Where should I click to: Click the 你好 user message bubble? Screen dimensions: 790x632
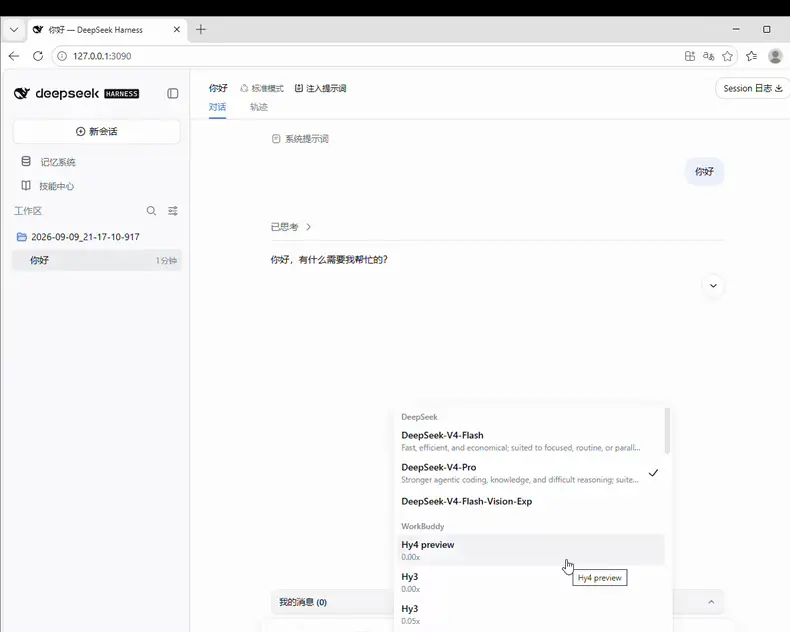(704, 171)
